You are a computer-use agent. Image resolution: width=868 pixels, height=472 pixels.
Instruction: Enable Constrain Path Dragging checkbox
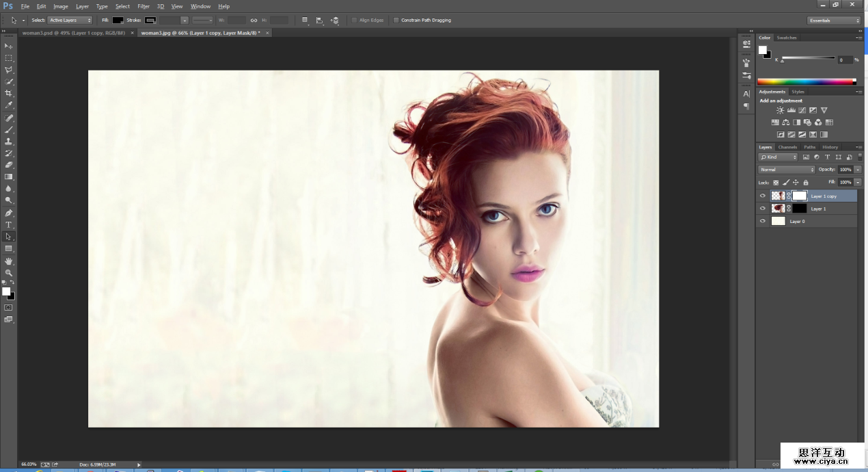click(x=396, y=21)
